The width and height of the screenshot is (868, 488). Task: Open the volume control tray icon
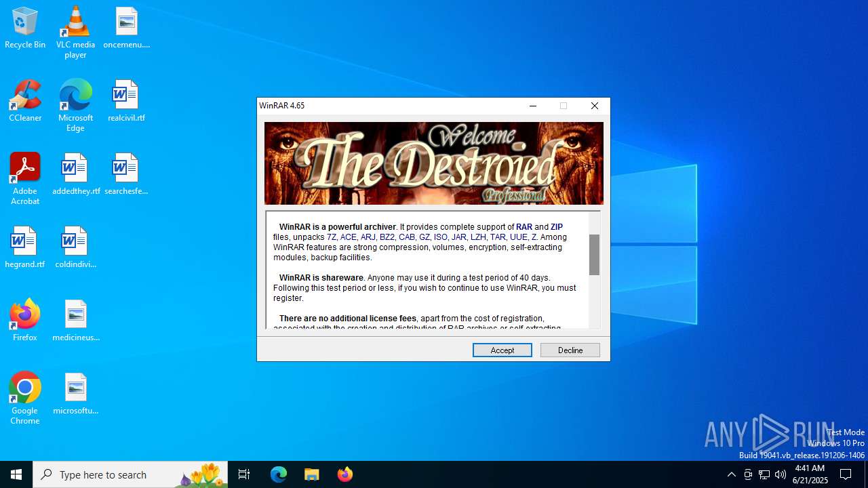point(781,474)
